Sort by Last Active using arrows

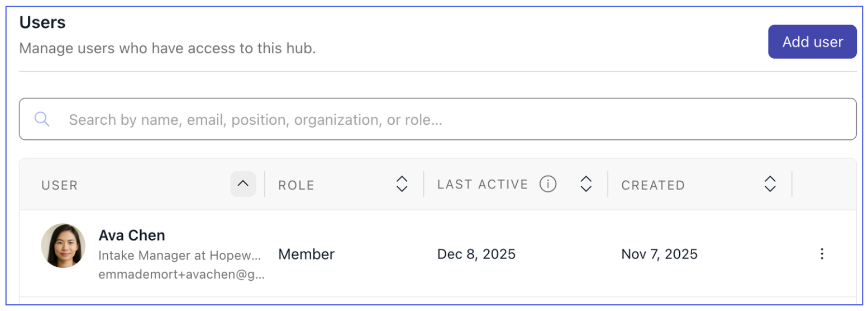pos(585,184)
